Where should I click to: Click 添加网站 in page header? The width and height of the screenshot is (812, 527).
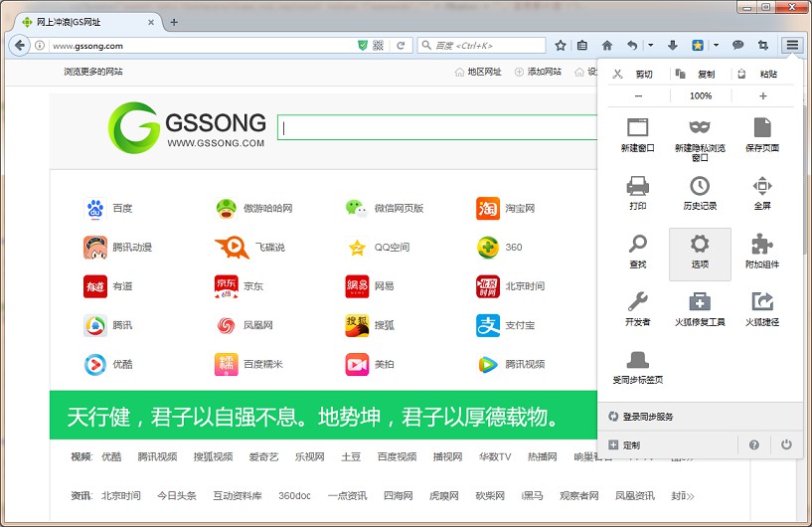coord(538,72)
